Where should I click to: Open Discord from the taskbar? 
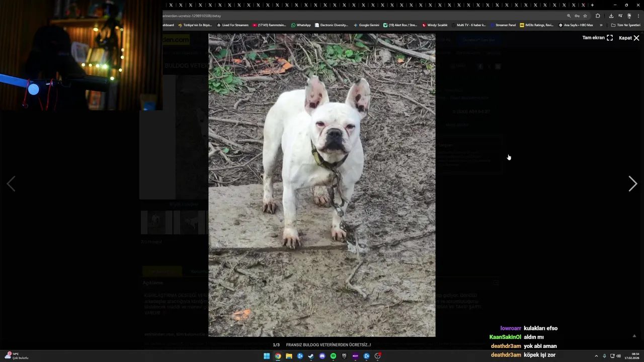pyautogui.click(x=322, y=356)
